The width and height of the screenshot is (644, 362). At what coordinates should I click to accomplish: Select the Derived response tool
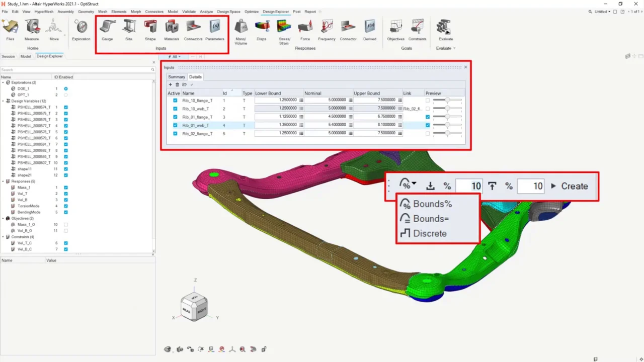tap(370, 30)
